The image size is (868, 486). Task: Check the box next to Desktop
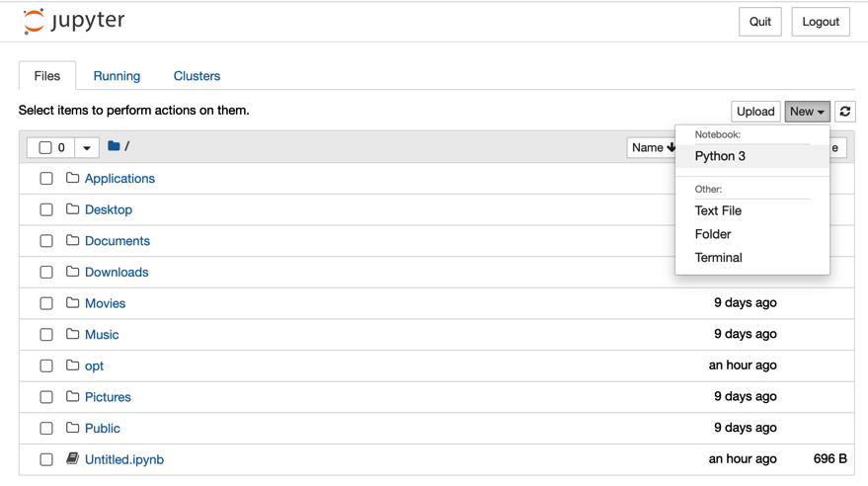coord(46,209)
